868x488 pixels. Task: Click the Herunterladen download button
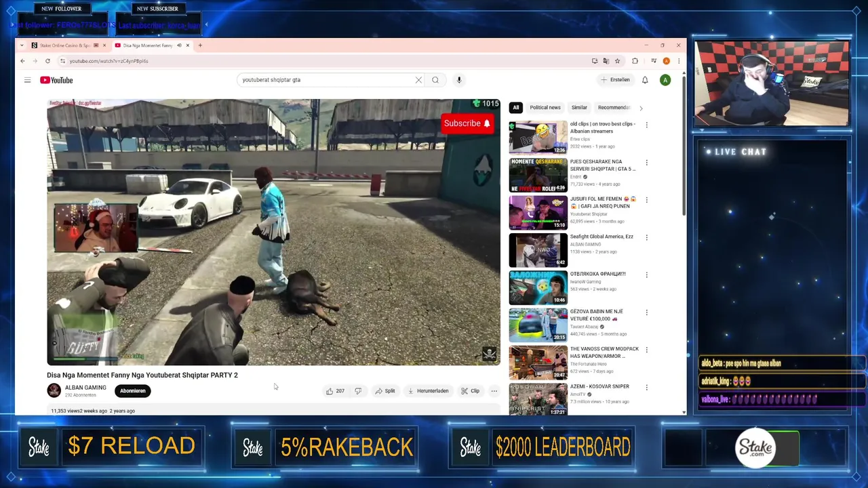click(x=428, y=391)
